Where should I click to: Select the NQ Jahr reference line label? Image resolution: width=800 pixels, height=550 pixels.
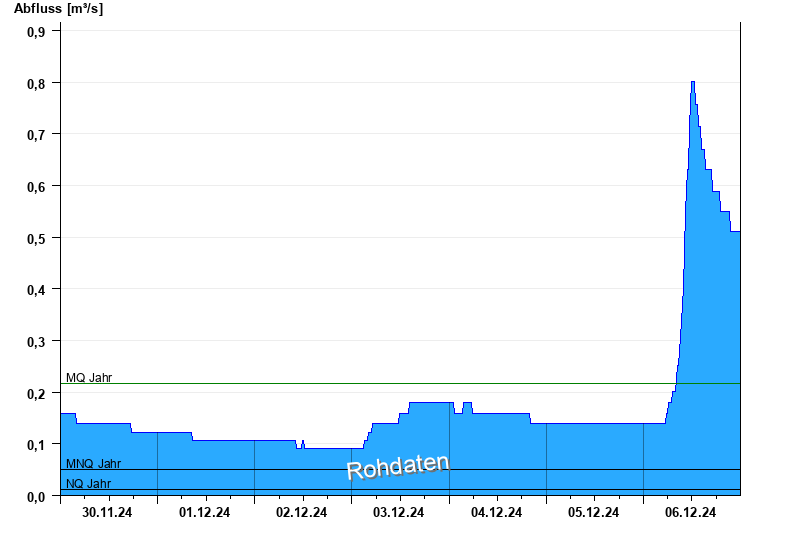point(88,484)
